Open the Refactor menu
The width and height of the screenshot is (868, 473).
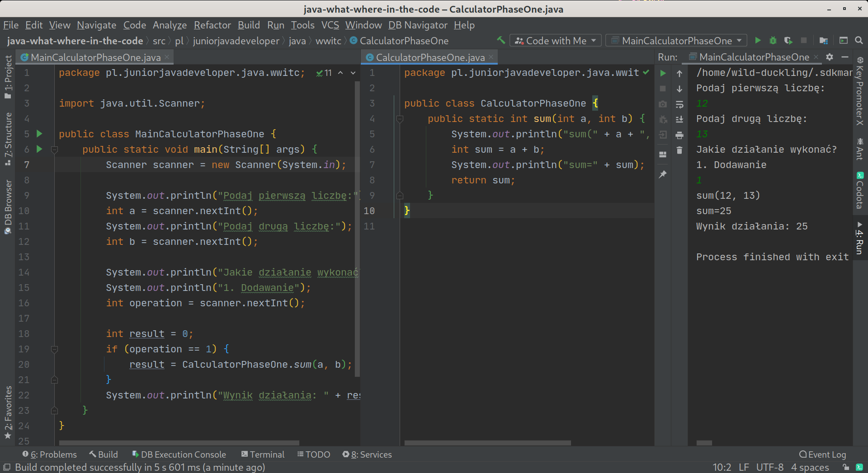[212, 25]
